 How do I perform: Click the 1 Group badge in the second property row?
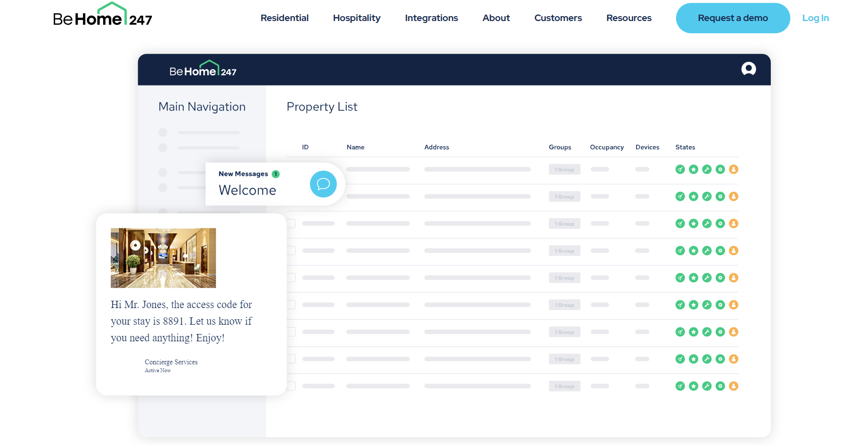pos(564,196)
